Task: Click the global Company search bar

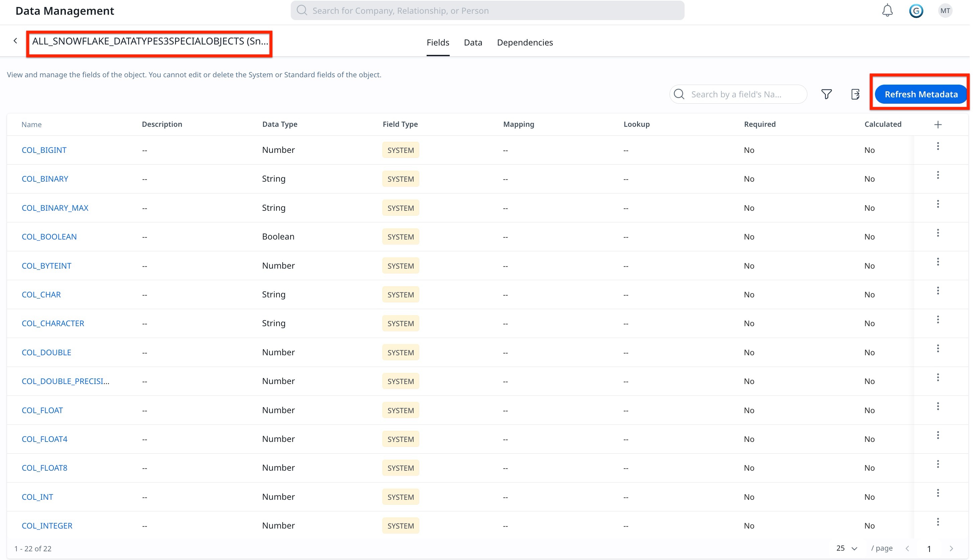Action: point(487,10)
